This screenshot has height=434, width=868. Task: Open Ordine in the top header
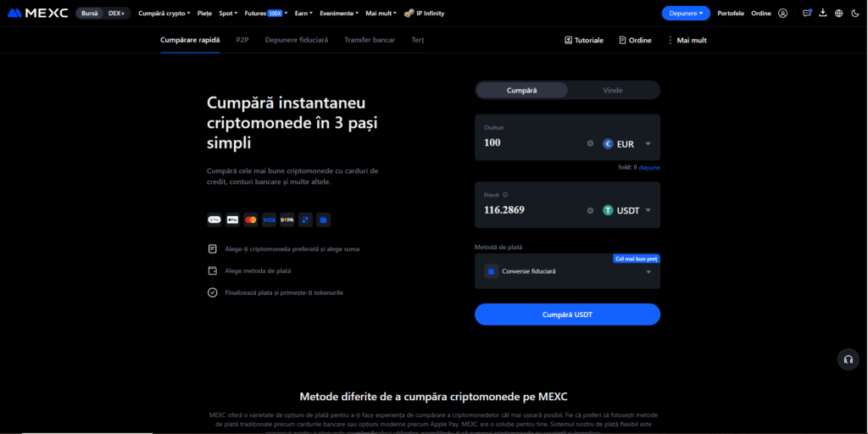click(x=761, y=14)
